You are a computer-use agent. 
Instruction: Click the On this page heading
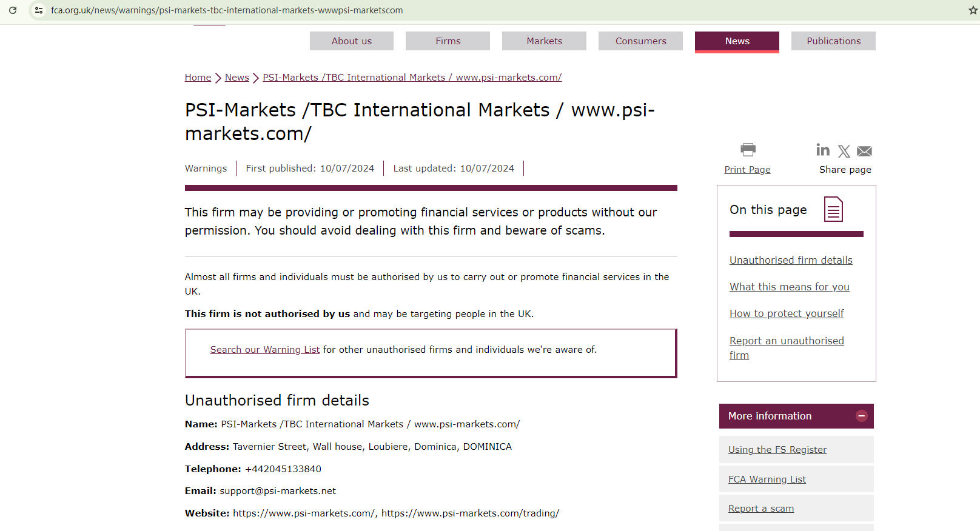point(768,210)
